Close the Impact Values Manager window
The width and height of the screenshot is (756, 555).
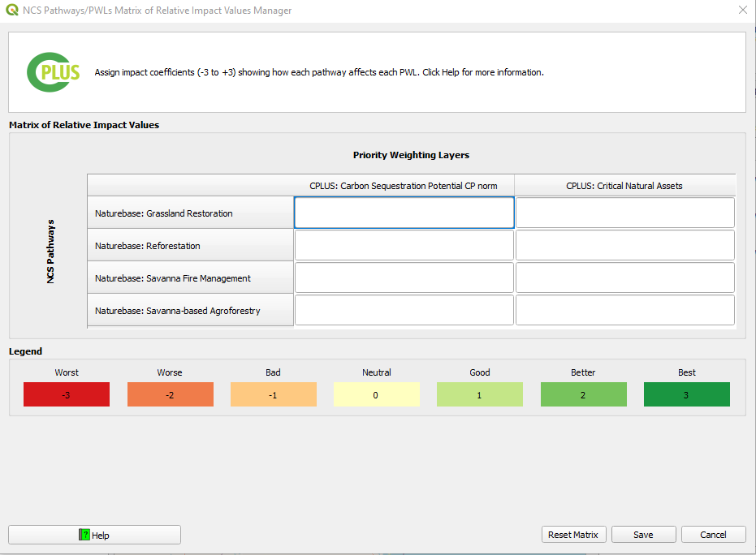pyautogui.click(x=742, y=11)
